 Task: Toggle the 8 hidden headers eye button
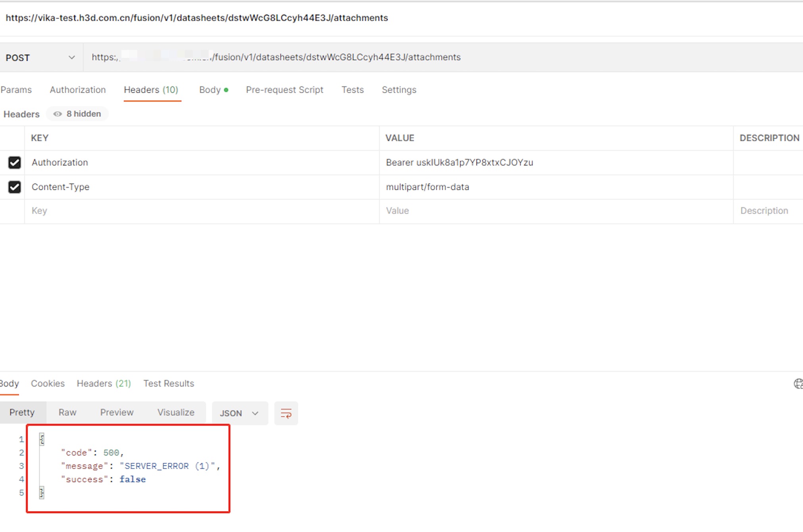click(x=77, y=114)
